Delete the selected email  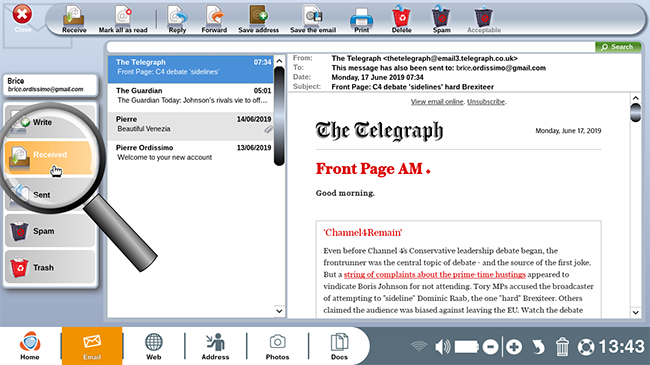401,19
